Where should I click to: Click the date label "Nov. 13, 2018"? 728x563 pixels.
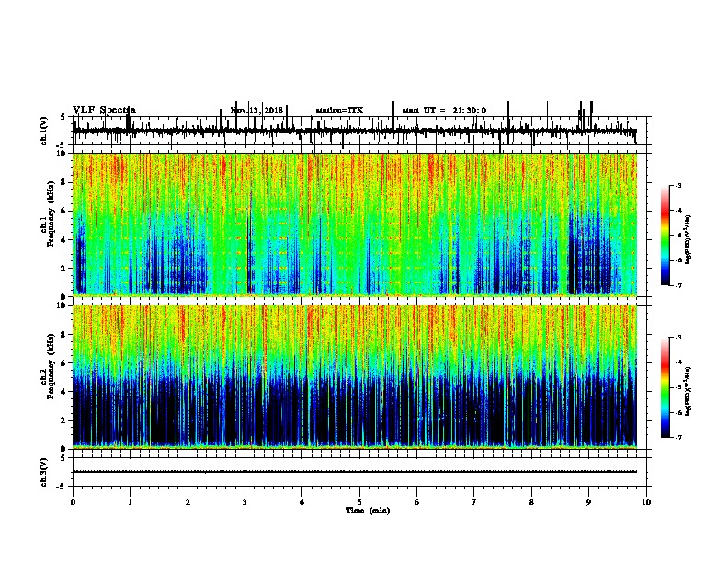click(256, 110)
